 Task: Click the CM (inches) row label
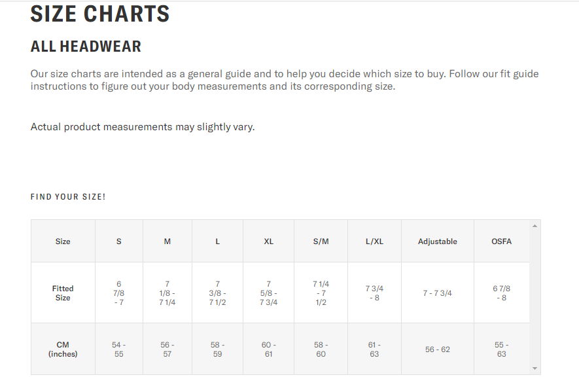(x=63, y=349)
